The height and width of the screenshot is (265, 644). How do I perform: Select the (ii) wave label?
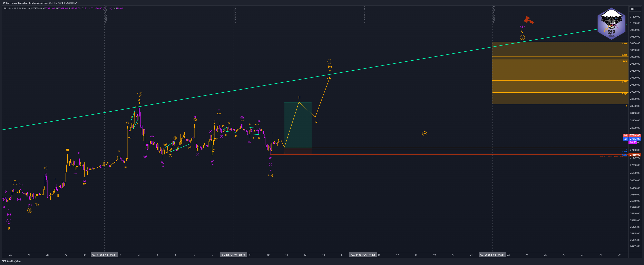[x=37, y=205]
